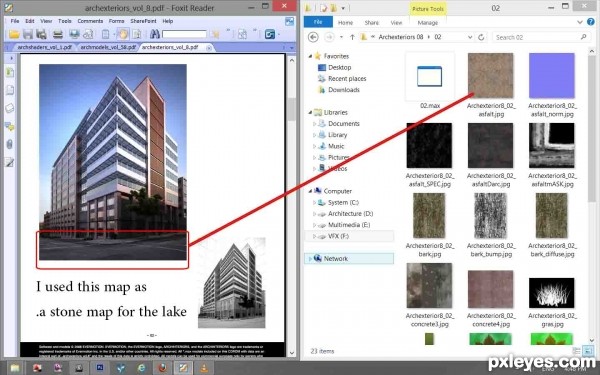
Task: Select VFX (F:) drive
Action: click(338, 236)
